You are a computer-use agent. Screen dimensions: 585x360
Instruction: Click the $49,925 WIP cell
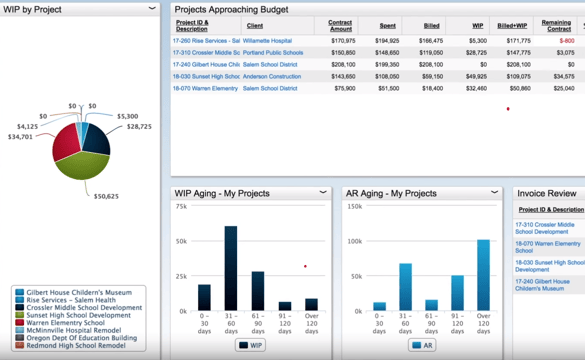[476, 76]
